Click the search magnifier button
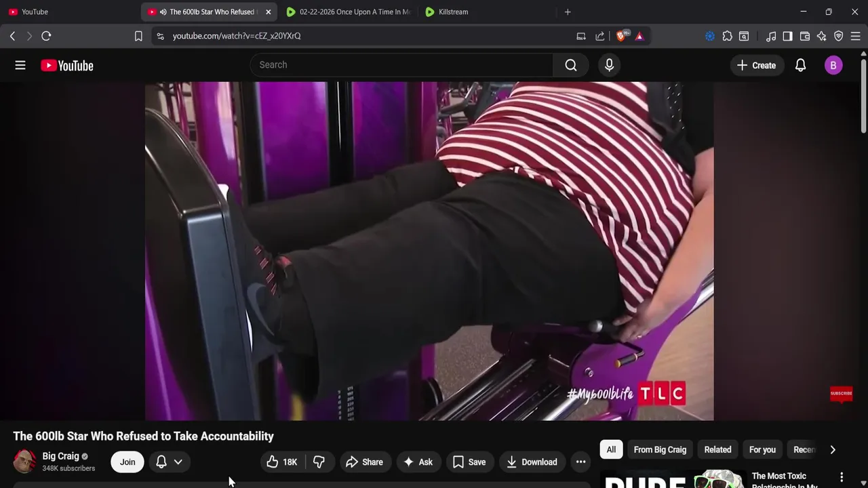Viewport: 868px width, 488px height. tap(571, 65)
